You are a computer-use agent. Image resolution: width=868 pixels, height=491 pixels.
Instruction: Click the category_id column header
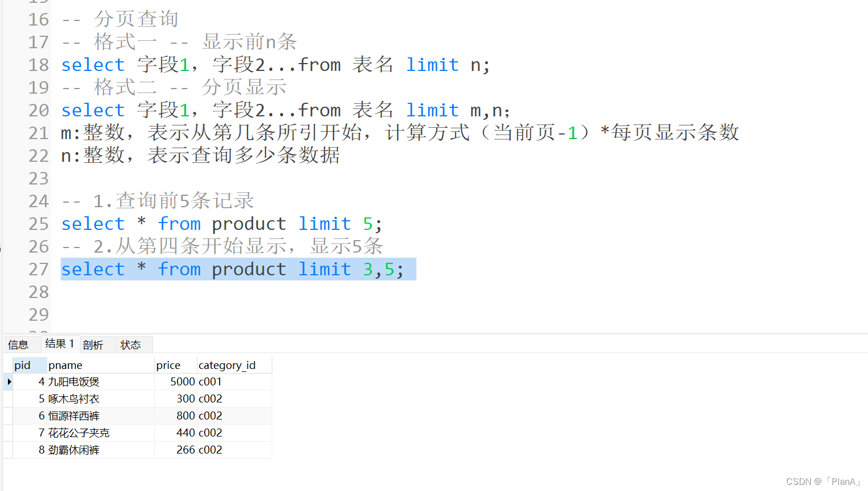click(x=227, y=364)
